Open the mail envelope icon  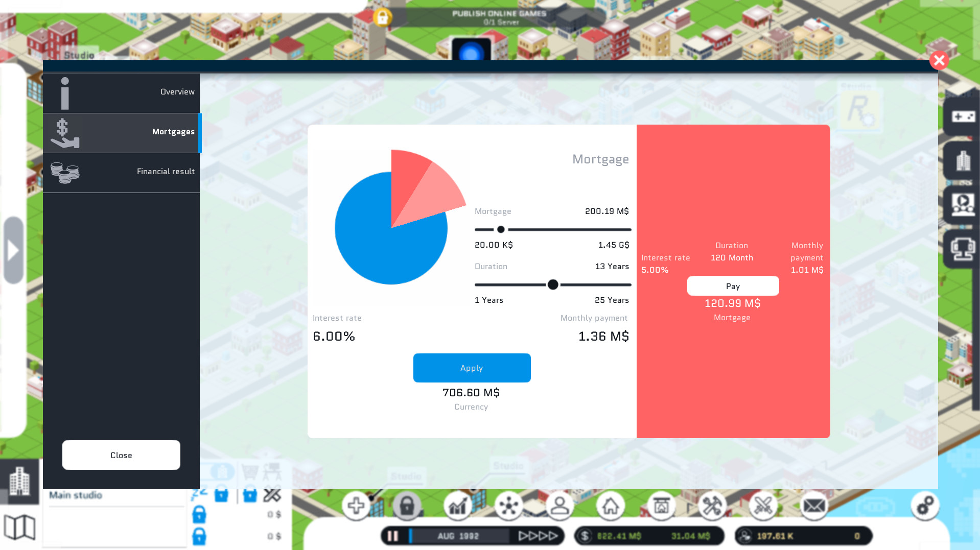click(x=813, y=506)
